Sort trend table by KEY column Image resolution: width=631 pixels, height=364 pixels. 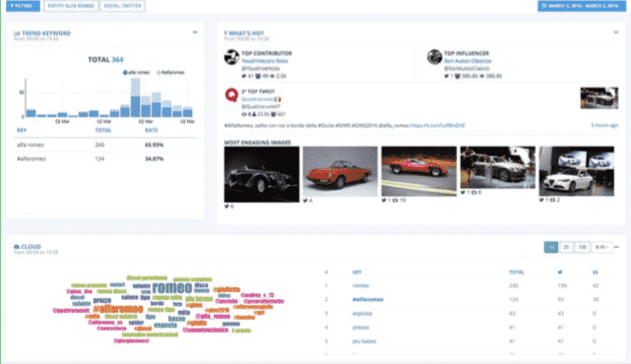click(x=22, y=130)
